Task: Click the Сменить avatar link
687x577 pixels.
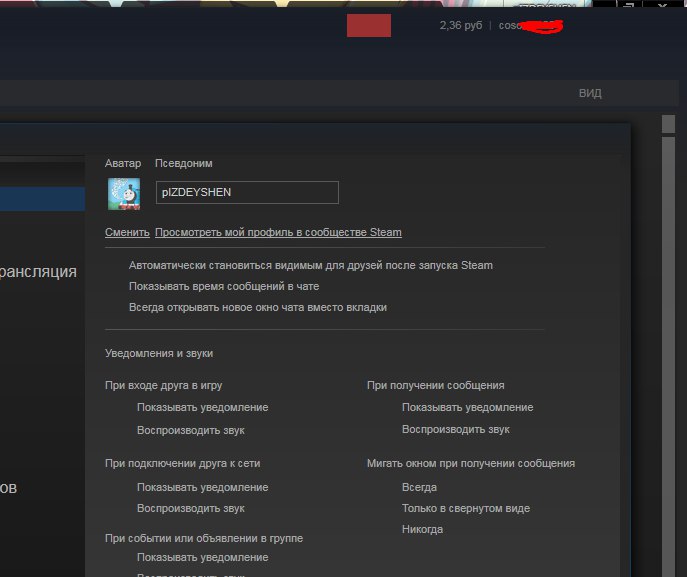Action: tap(127, 232)
